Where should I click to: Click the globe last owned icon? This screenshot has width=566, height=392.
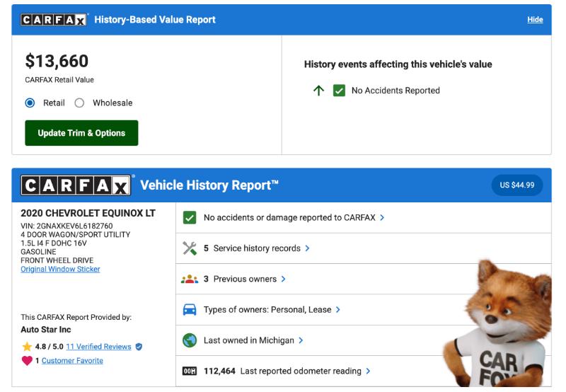coord(190,340)
